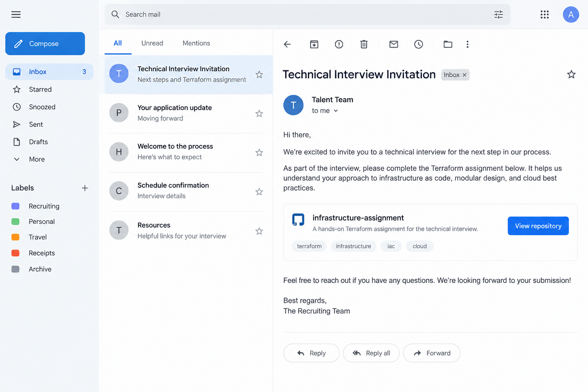Move email to a folder
588x392 pixels.
point(448,44)
